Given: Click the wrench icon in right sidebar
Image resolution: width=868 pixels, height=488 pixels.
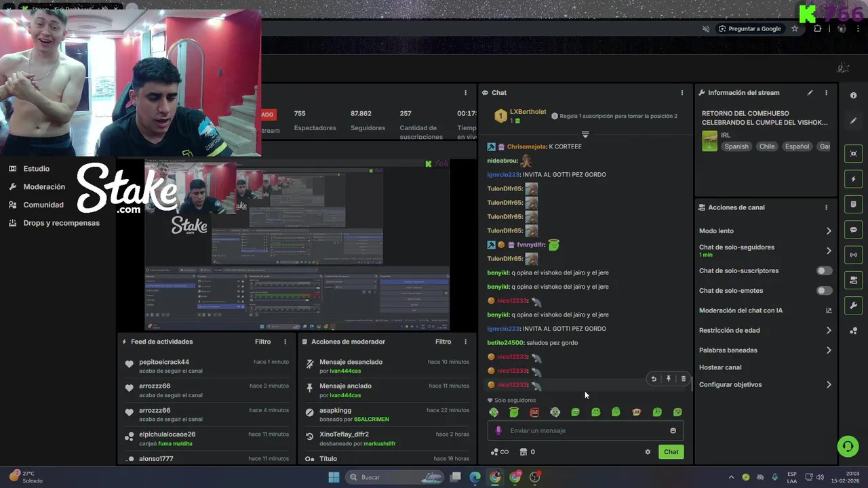Looking at the screenshot, I should [853, 306].
